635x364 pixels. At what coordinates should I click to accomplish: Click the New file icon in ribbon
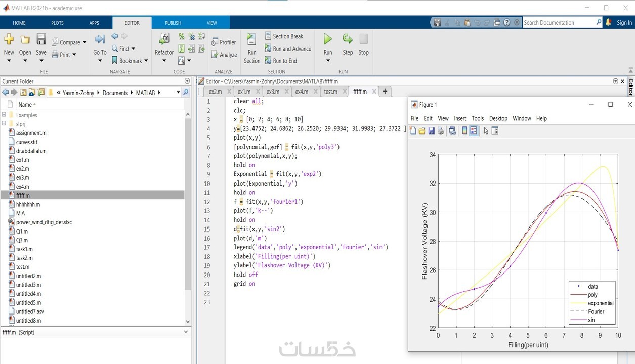click(9, 39)
